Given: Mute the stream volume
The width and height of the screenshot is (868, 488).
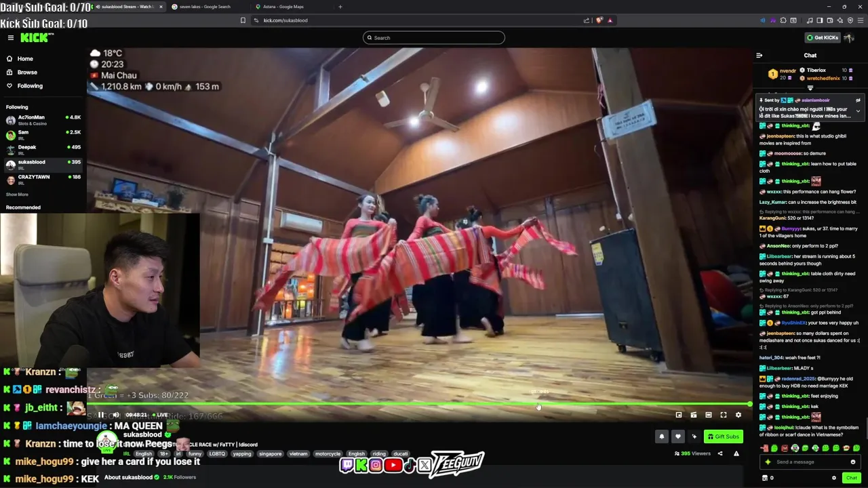Looking at the screenshot, I should tap(116, 415).
